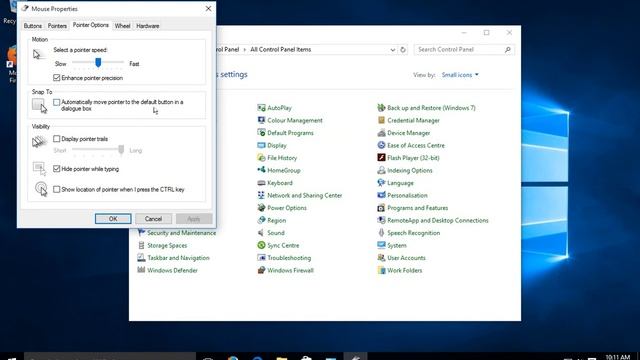This screenshot has height=360, width=640.
Task: Open System control panel item
Action: (x=397, y=245)
